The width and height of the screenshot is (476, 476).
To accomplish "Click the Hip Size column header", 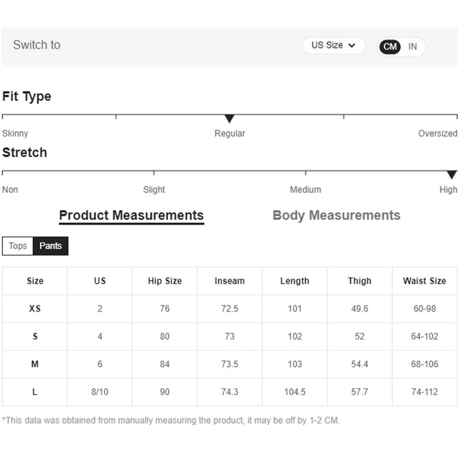I will coord(165,281).
